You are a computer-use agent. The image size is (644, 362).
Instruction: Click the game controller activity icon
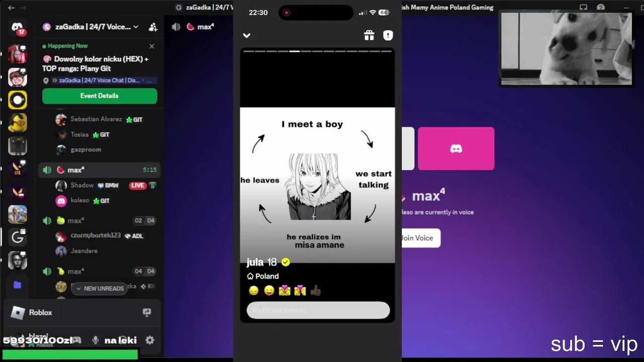[76, 340]
